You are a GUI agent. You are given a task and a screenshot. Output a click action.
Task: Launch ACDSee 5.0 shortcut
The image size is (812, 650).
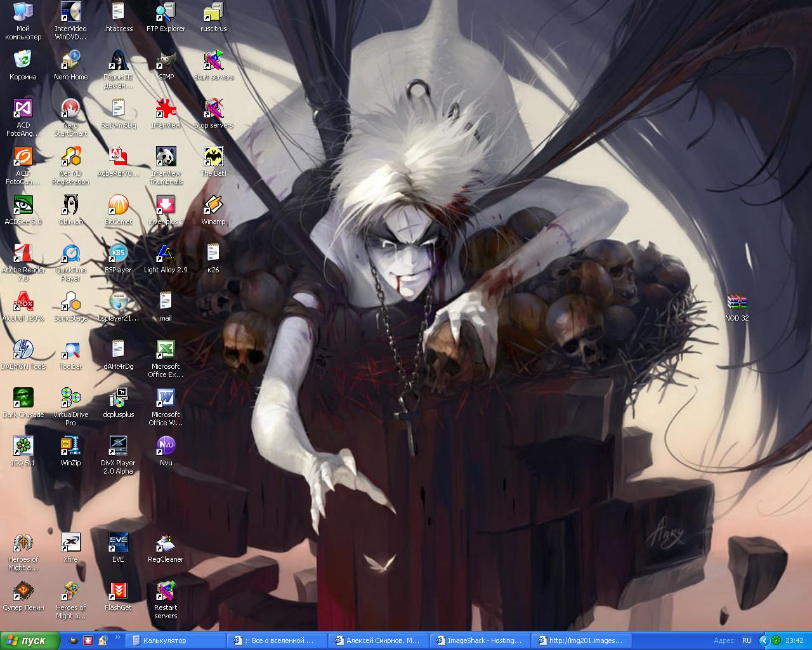[23, 210]
